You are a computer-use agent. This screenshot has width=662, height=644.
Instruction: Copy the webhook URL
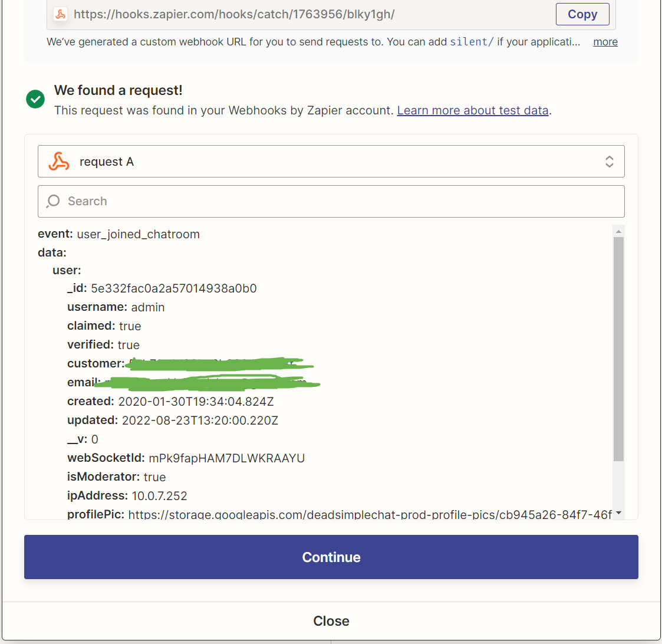click(582, 14)
